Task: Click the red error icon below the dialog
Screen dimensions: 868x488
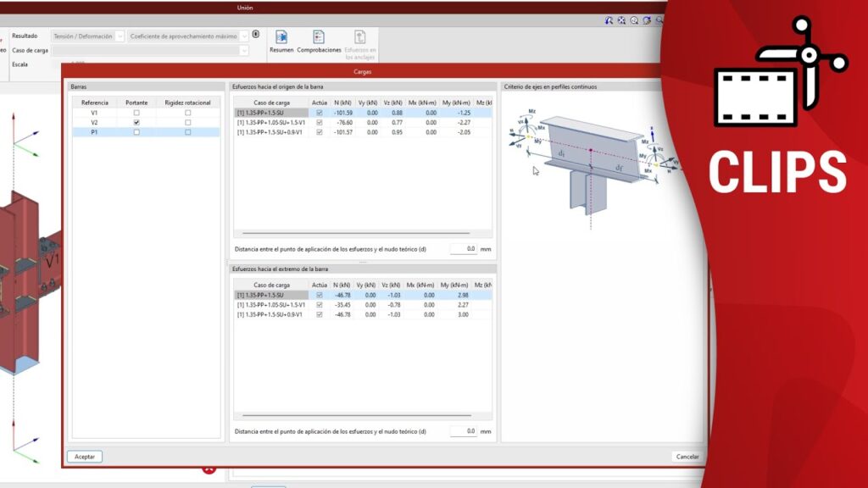Action: point(209,469)
